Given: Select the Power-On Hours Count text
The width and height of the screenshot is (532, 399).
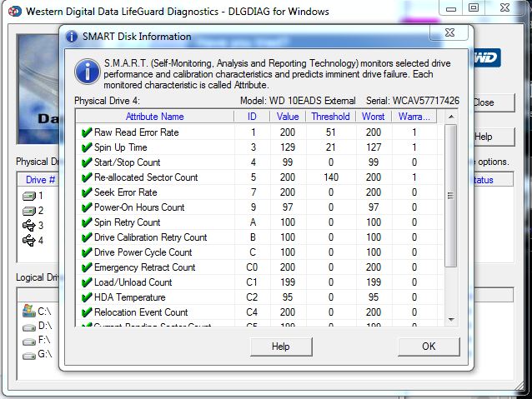Looking at the screenshot, I should click(139, 207).
